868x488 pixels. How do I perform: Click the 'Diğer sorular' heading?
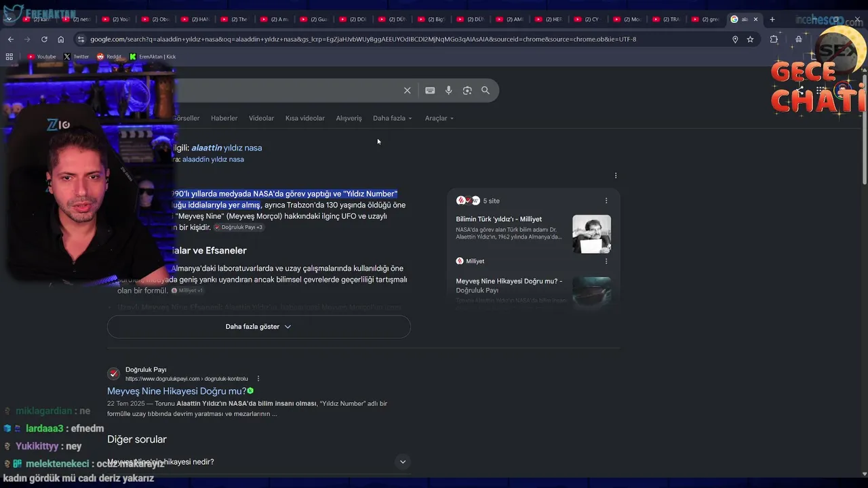137,439
